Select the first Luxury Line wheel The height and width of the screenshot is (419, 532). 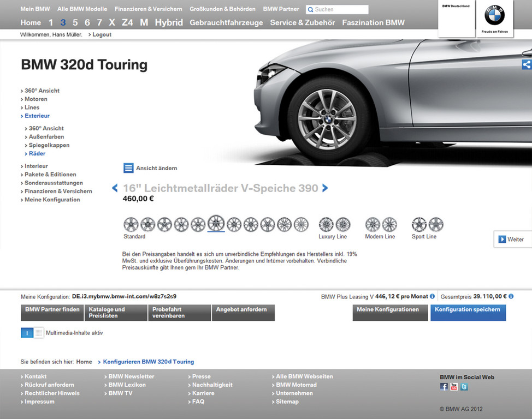click(x=326, y=224)
